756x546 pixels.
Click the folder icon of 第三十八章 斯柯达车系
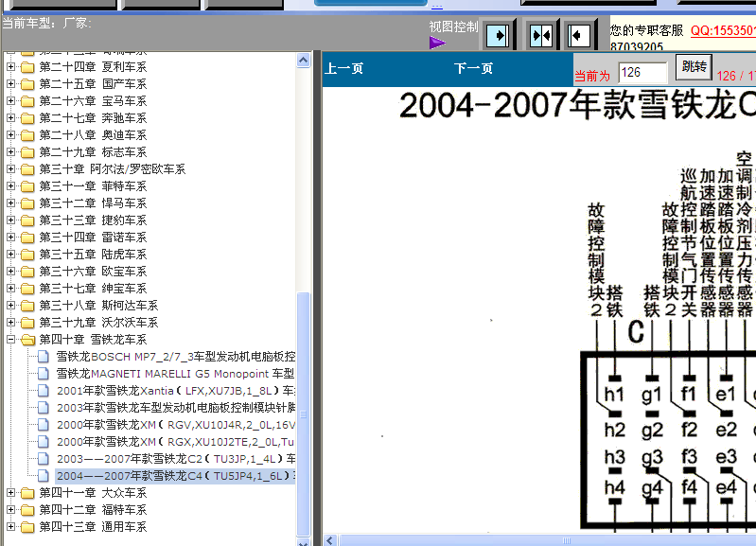tap(27, 306)
